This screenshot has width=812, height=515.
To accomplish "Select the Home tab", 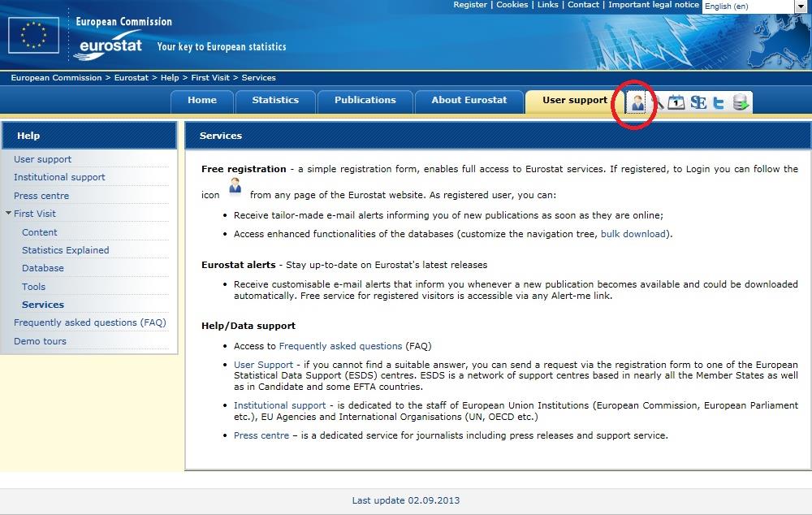I will click(202, 100).
